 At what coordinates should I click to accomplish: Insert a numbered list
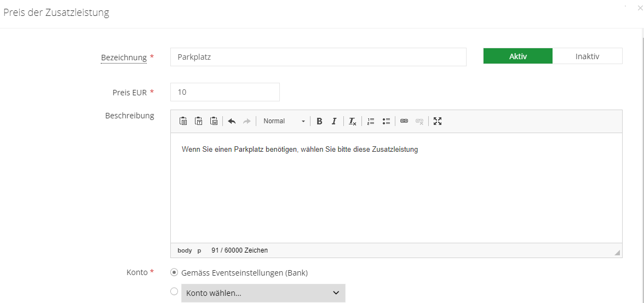pyautogui.click(x=371, y=121)
